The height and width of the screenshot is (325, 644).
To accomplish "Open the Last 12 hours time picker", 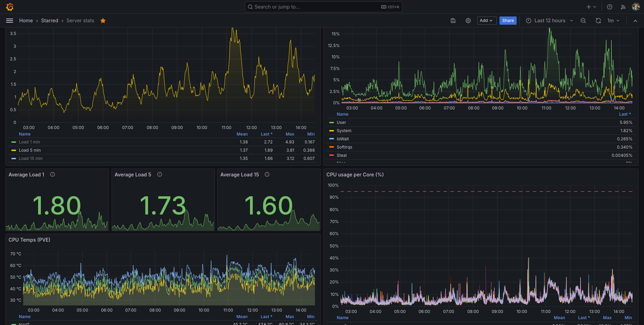I will [550, 21].
